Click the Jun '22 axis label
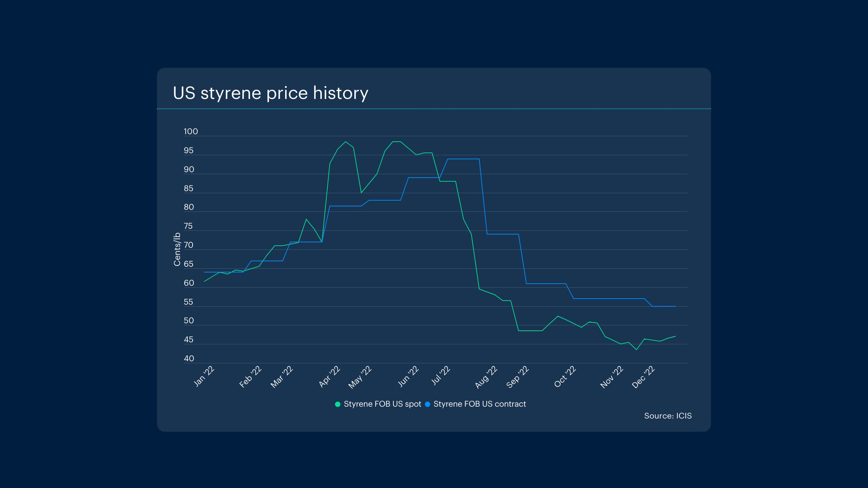 [x=409, y=377]
